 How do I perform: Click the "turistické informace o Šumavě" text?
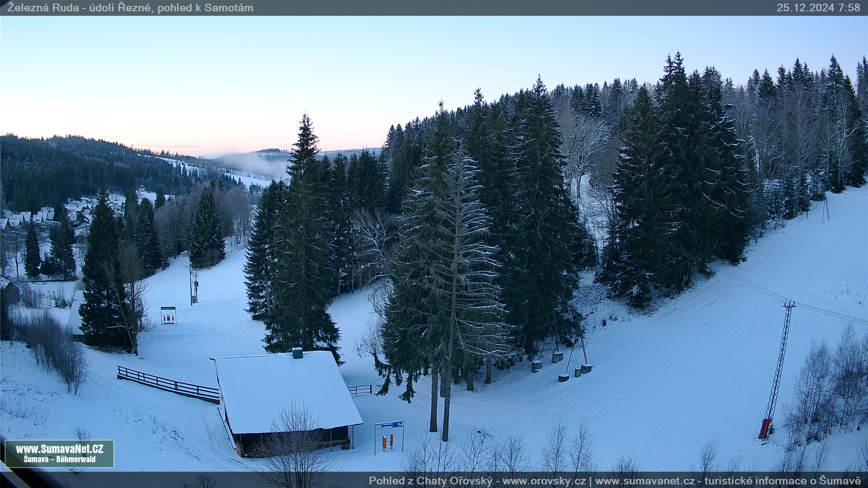click(x=782, y=481)
